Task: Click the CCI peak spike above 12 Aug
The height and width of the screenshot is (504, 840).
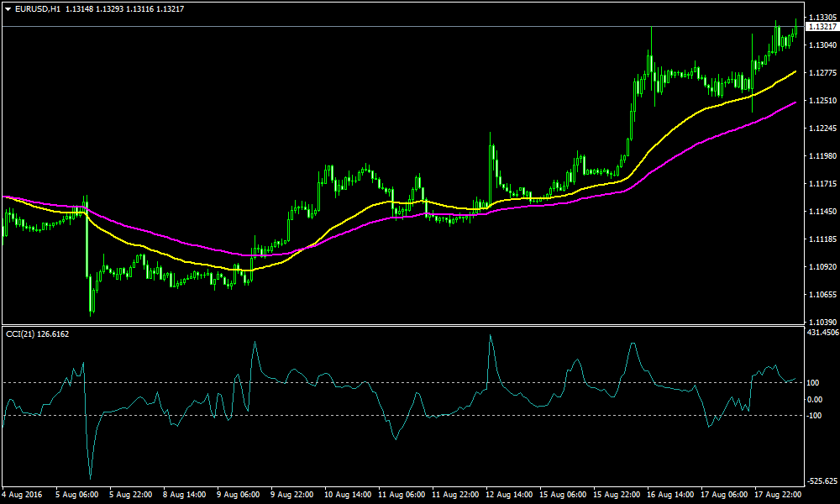Action: click(x=491, y=336)
